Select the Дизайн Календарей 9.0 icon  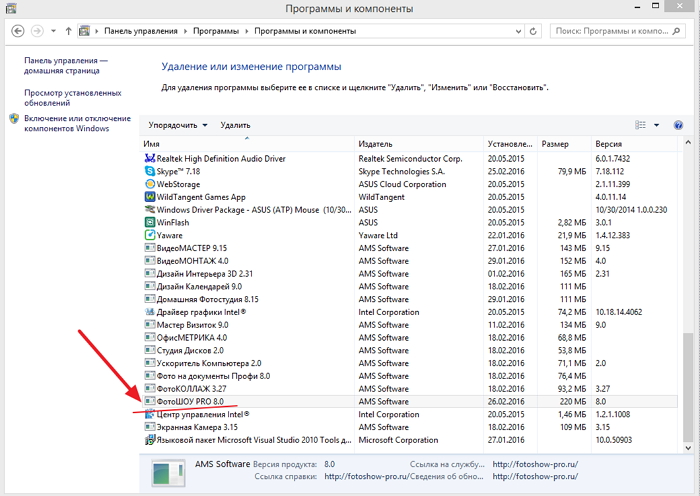150,286
